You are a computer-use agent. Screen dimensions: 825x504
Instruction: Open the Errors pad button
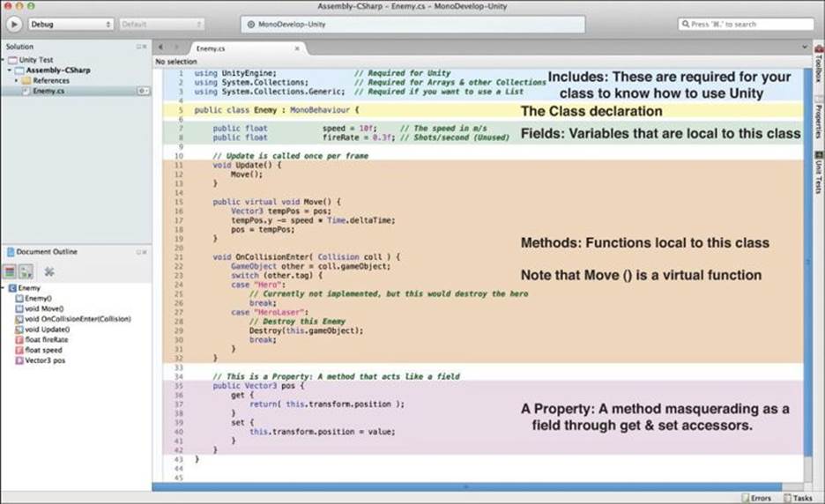click(756, 498)
